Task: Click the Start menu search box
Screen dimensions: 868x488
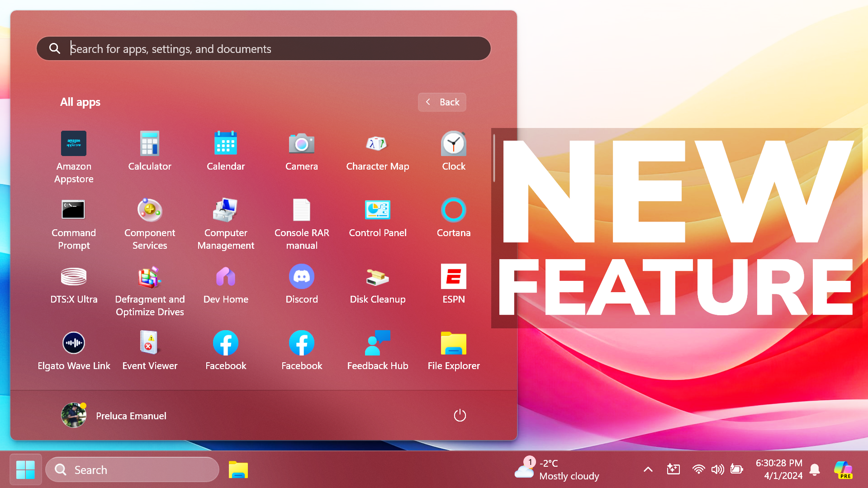Action: tap(263, 48)
